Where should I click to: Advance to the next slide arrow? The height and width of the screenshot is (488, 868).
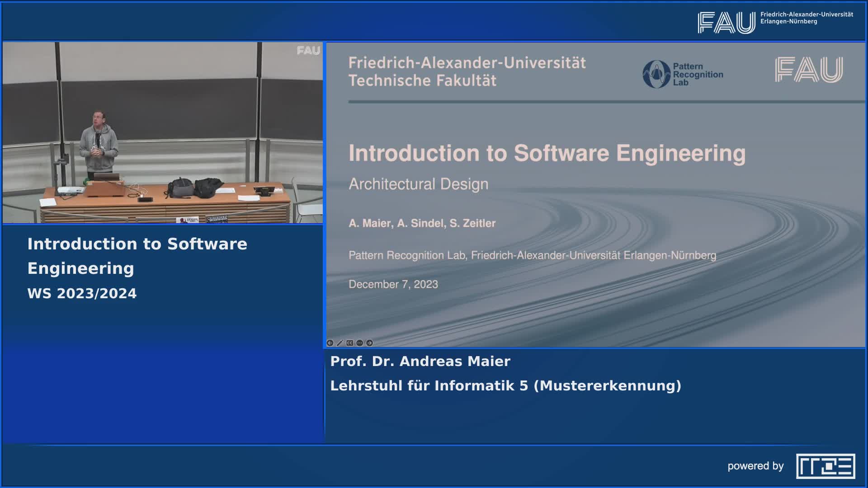[x=370, y=343]
